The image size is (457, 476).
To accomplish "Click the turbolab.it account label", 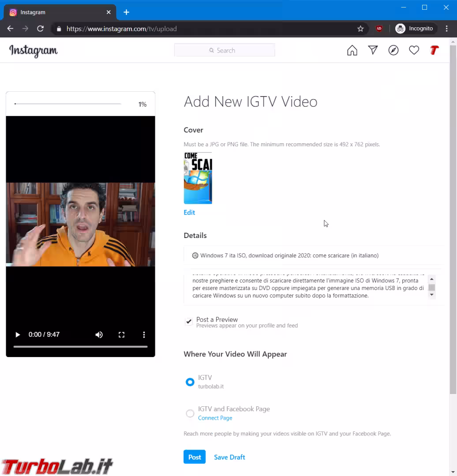I will coord(211,387).
